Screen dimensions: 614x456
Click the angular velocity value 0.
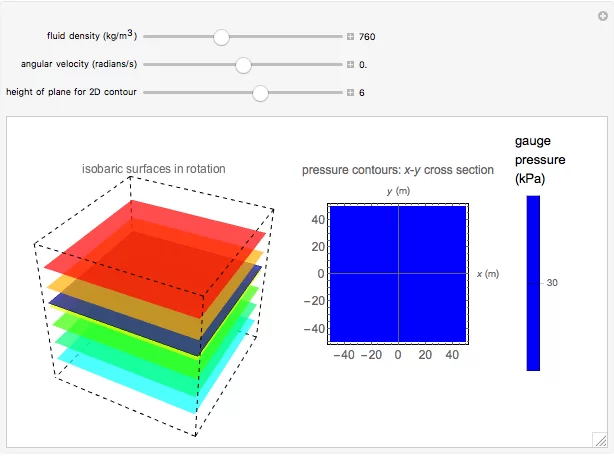click(363, 65)
